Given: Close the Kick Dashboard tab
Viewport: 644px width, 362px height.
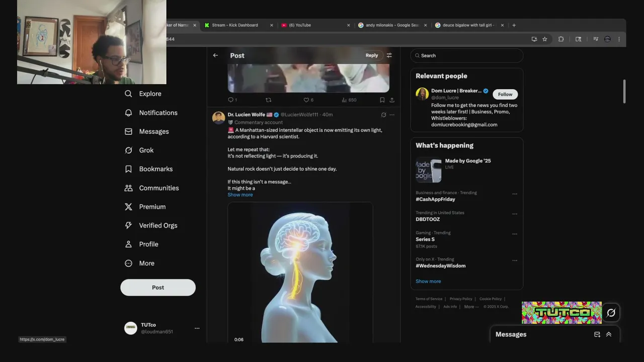Looking at the screenshot, I should pos(272,25).
